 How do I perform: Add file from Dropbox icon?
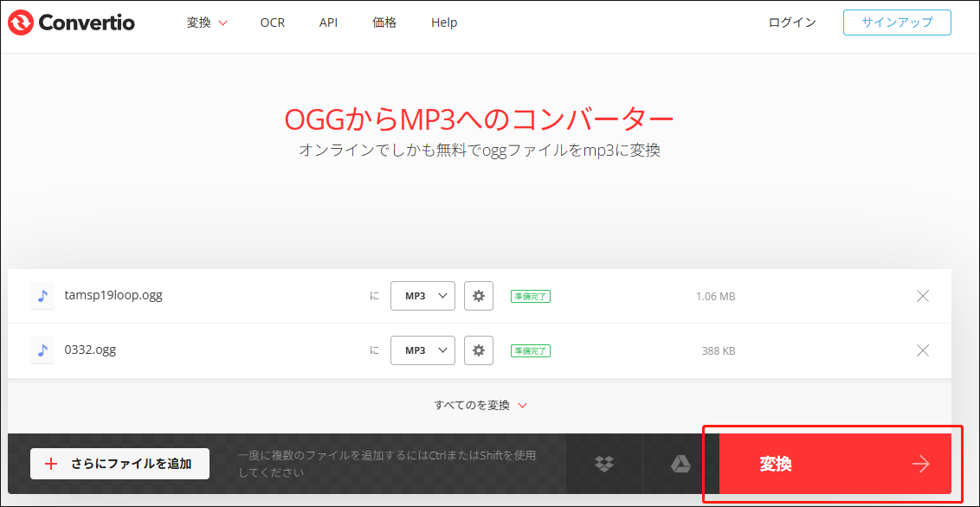point(604,464)
